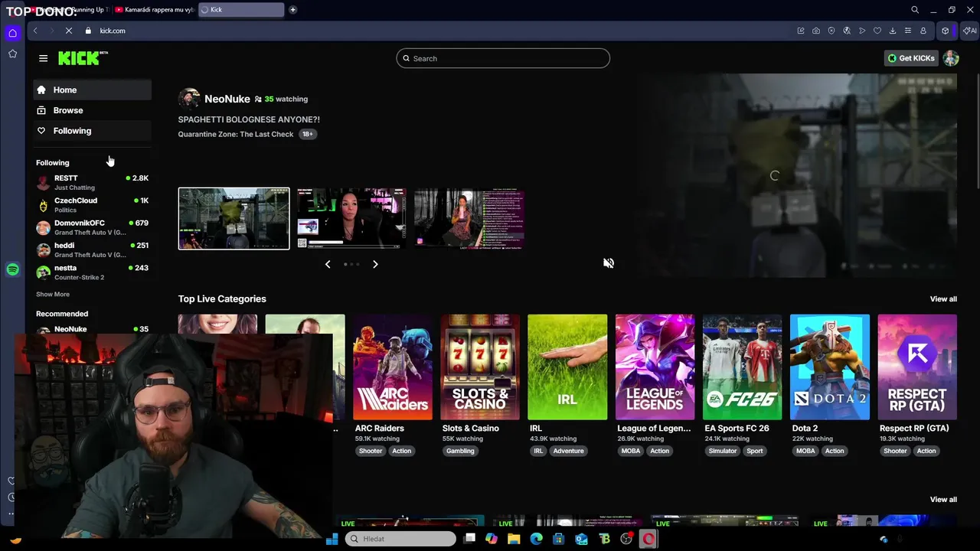Go to the Home sidebar item
The image size is (980, 551).
coord(93,90)
